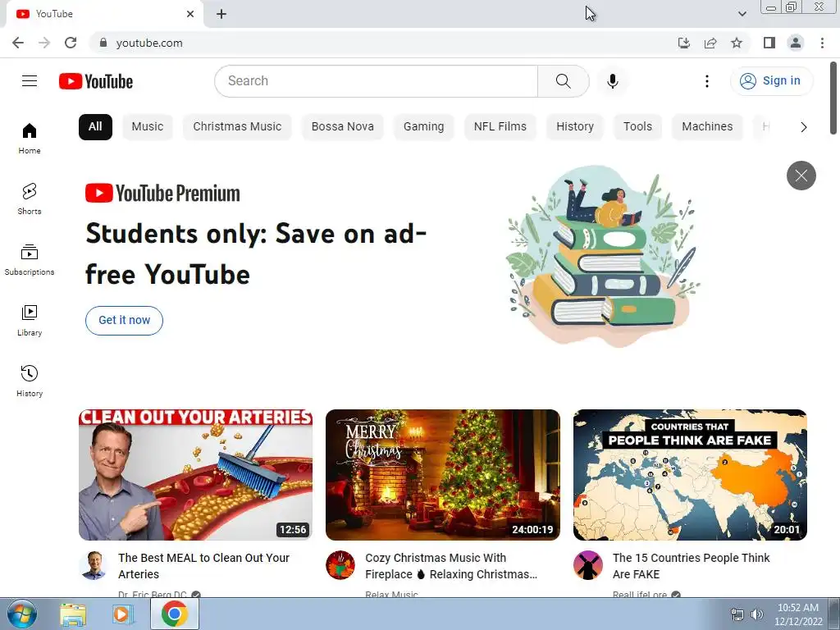Open RealLifeLore channel avatar
The image size is (840, 630).
587,565
